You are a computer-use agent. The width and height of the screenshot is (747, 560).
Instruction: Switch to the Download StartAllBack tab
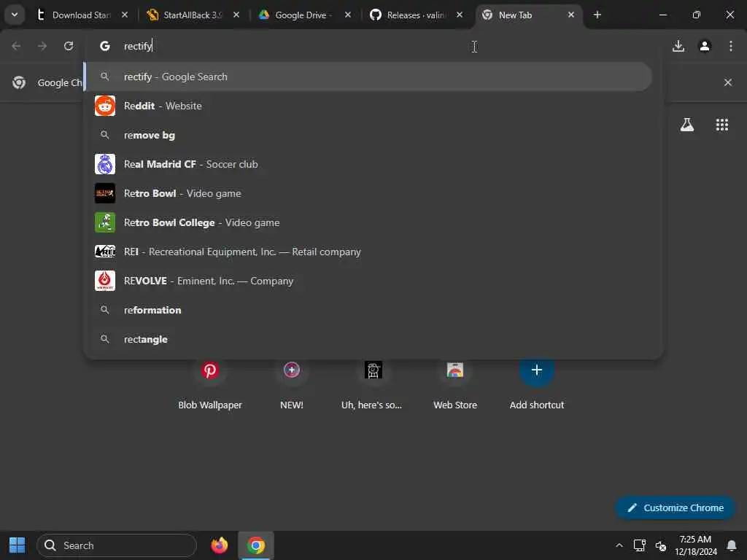click(81, 15)
